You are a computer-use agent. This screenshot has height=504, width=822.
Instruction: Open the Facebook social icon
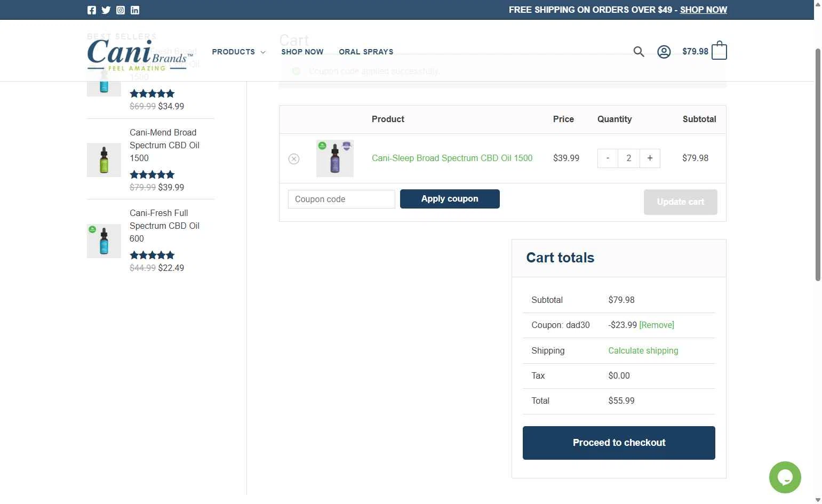(x=92, y=10)
